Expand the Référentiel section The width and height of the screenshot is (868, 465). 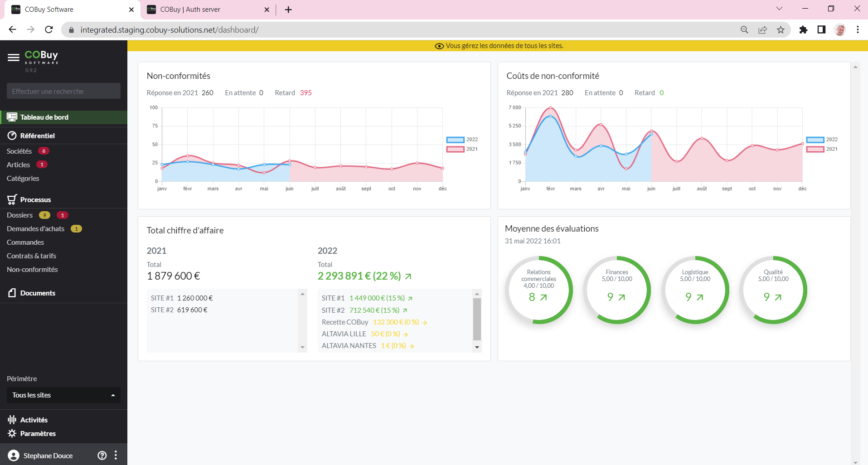(37, 136)
